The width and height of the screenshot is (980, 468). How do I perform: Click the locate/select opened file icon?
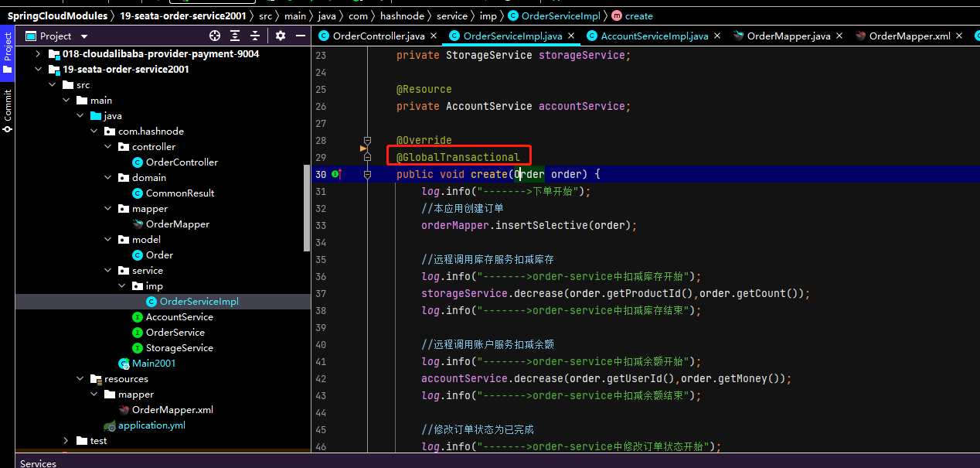tap(215, 36)
